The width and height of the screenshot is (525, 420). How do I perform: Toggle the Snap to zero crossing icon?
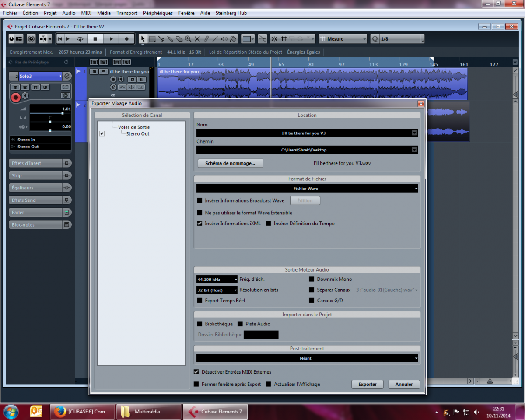[262, 39]
